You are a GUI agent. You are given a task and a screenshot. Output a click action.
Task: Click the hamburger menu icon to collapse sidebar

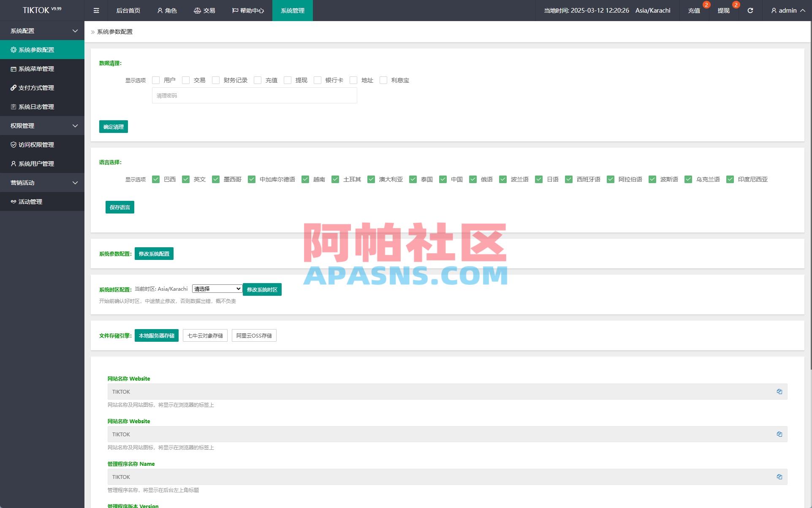click(96, 10)
